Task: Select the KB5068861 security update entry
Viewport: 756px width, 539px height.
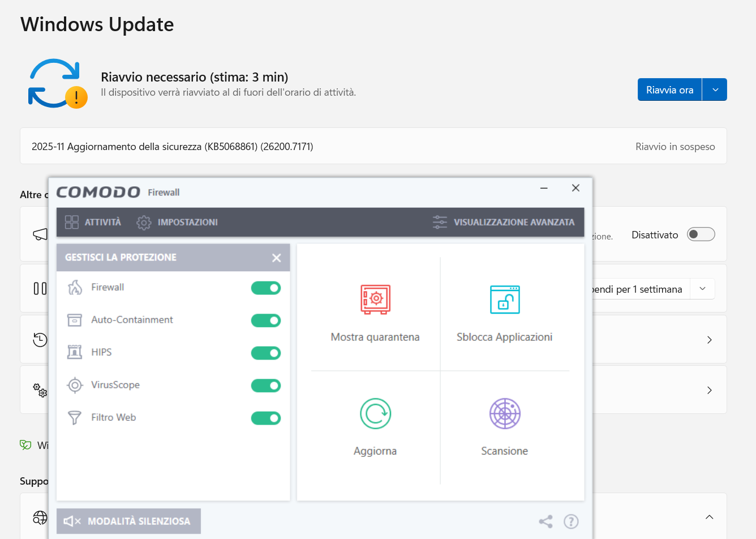Action: tap(373, 146)
